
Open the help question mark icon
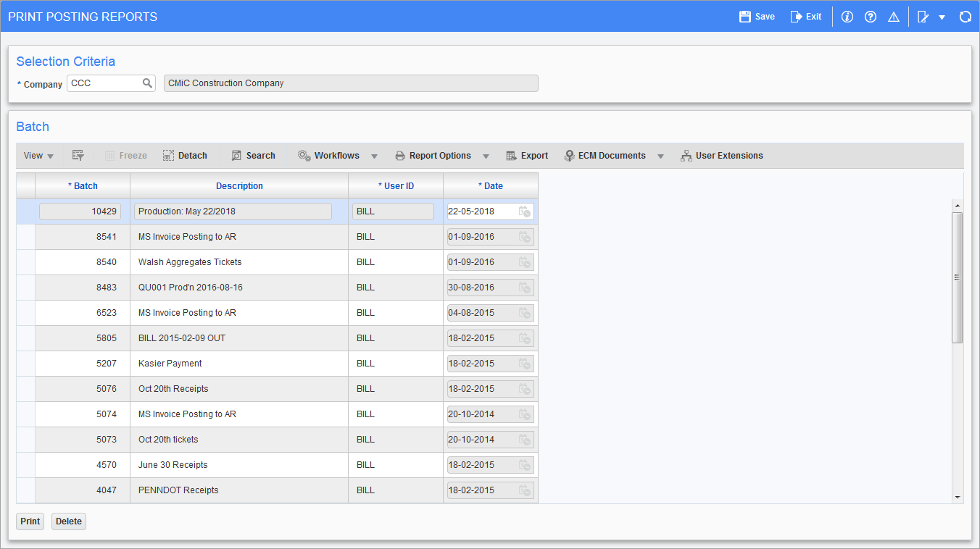pyautogui.click(x=871, y=17)
